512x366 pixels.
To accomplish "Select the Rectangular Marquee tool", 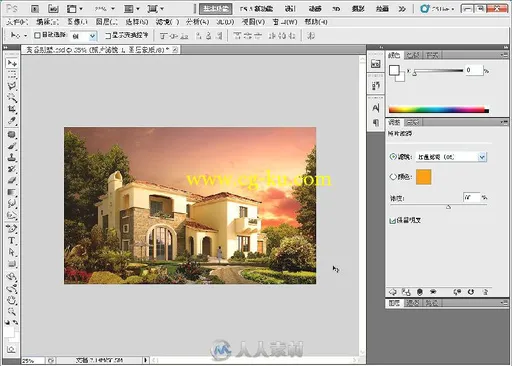I will [x=12, y=74].
